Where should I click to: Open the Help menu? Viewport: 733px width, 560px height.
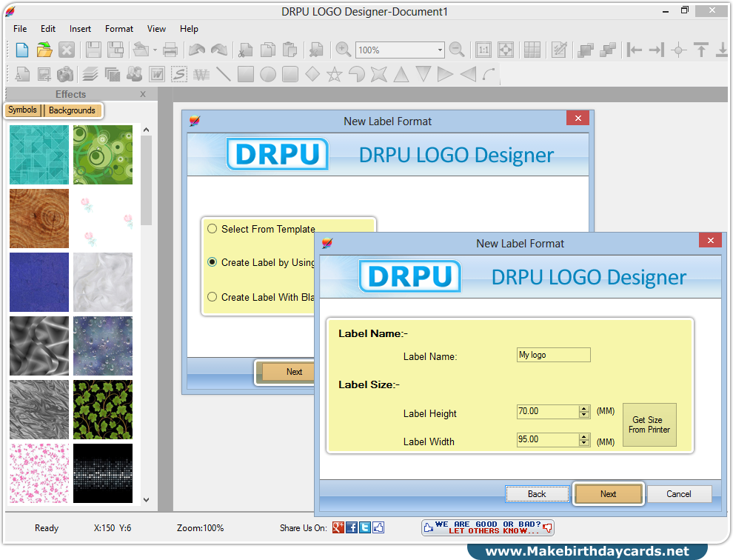190,29
